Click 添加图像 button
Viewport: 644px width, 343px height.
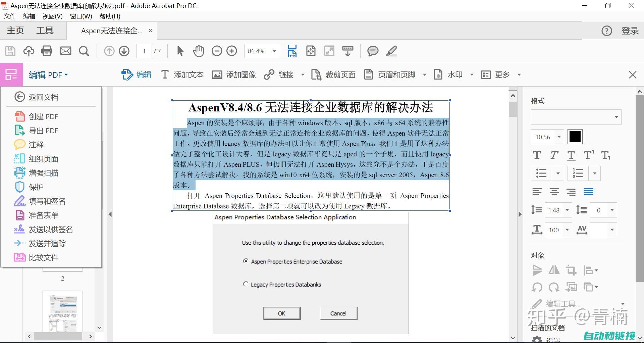tap(234, 75)
